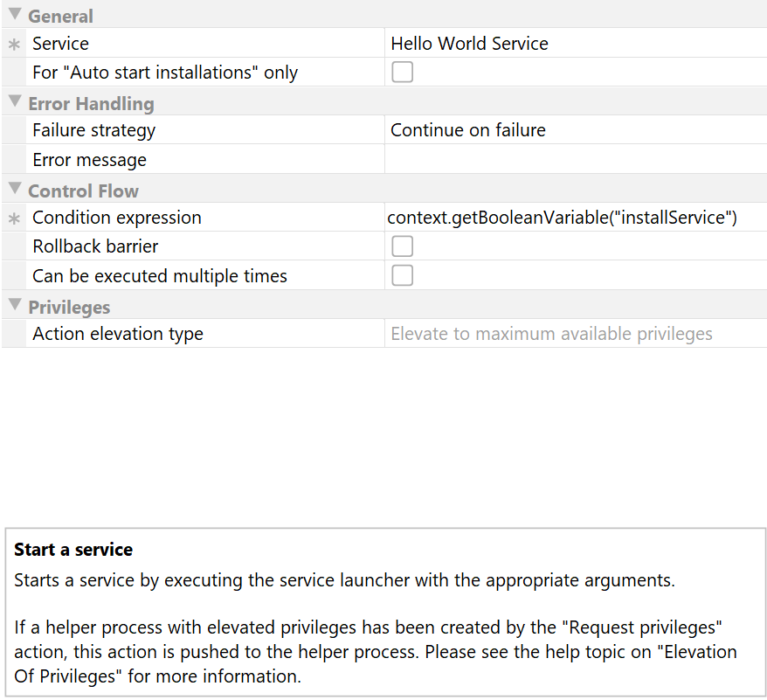Collapse the Control Flow section triangle
The image size is (767, 700).
click(x=15, y=189)
